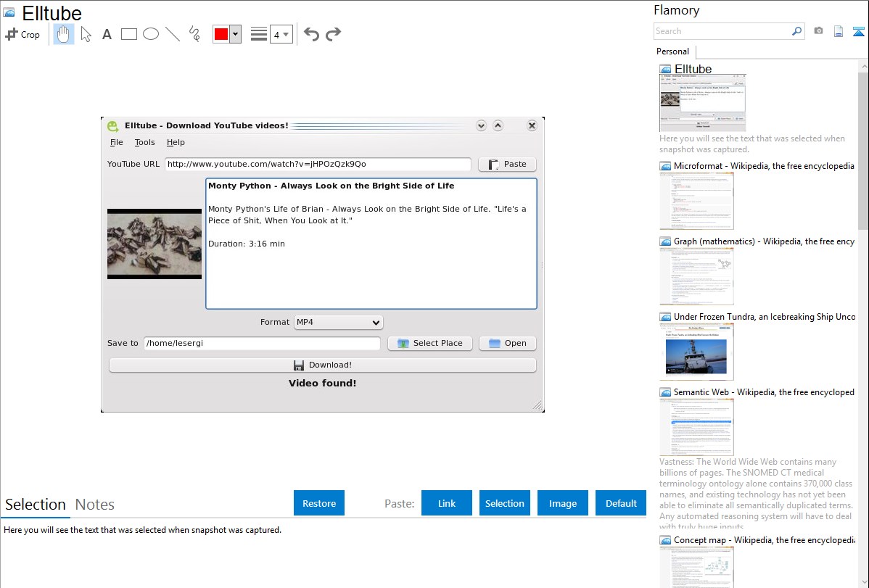Viewport: 869px width, 588px height.
Task: Pick the rectangle shape tool
Action: 129,34
